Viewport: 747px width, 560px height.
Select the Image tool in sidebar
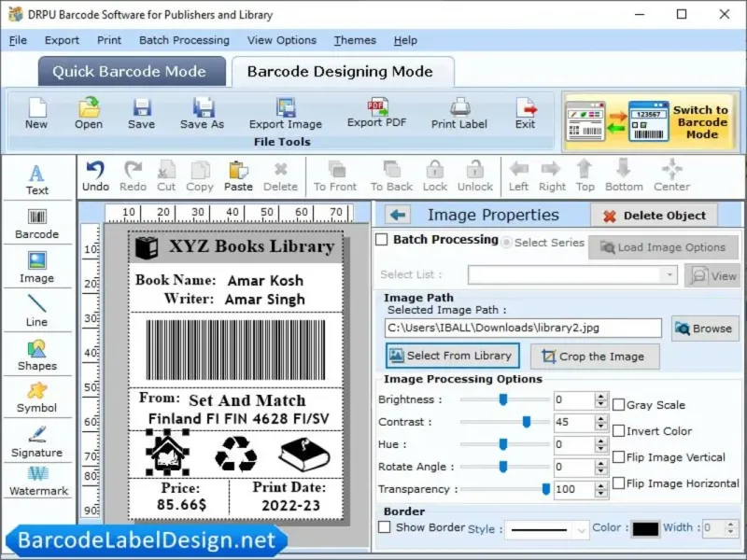point(36,268)
